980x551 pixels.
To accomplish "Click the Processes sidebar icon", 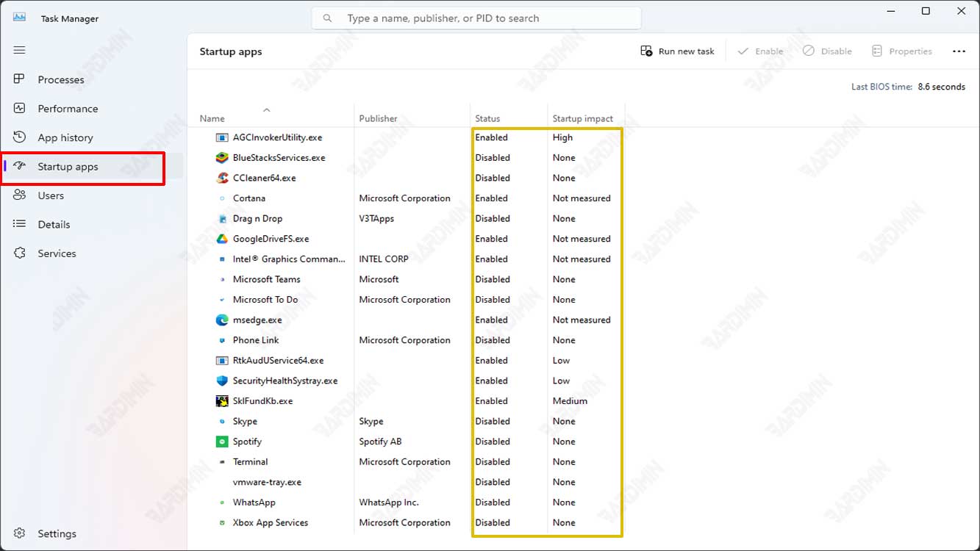I will tap(20, 79).
